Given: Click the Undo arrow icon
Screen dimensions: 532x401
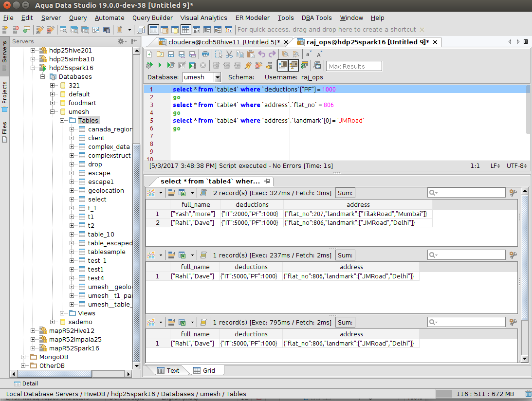Looking at the screenshot, I should click(262, 54).
